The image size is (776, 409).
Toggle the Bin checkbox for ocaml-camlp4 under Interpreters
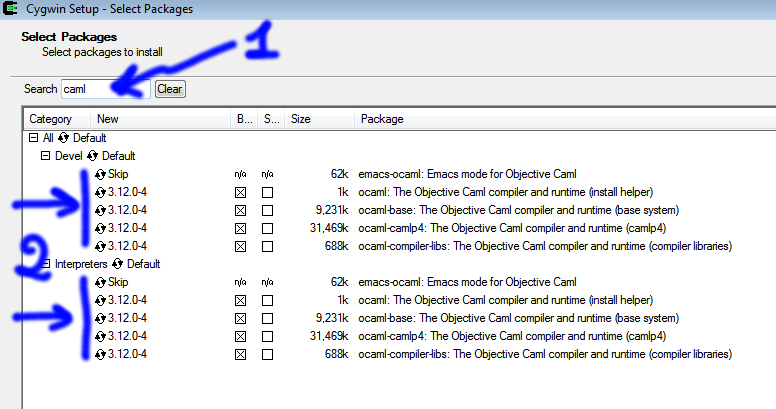coord(241,336)
